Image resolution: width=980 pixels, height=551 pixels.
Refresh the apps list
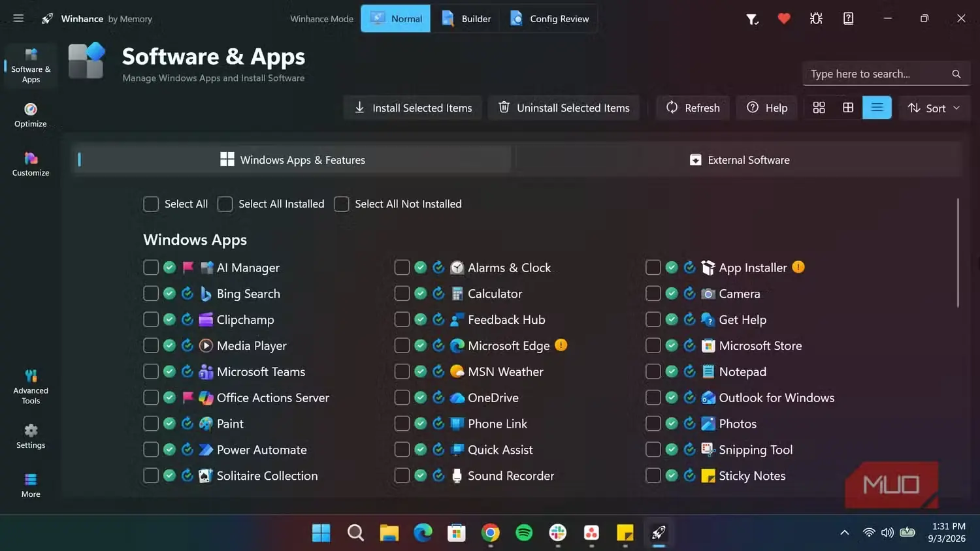pyautogui.click(x=693, y=108)
